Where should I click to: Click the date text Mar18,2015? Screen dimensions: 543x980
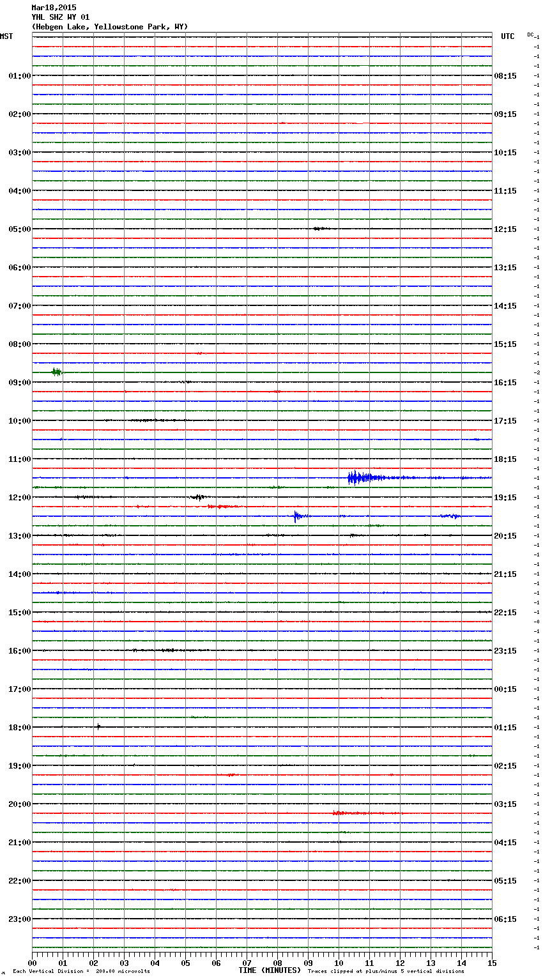tap(54, 8)
